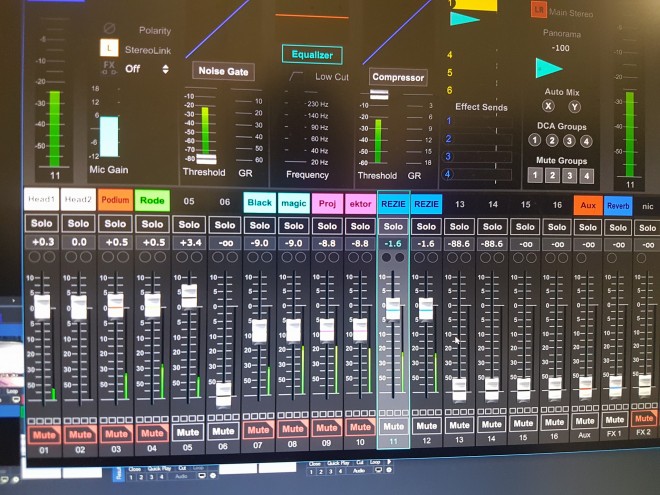Enable Auto Mix group Y
Screen dimensions: 660x495
(x=574, y=107)
